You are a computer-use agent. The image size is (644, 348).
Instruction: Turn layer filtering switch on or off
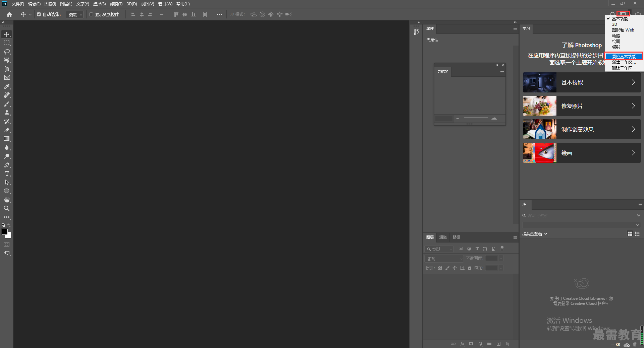point(502,248)
